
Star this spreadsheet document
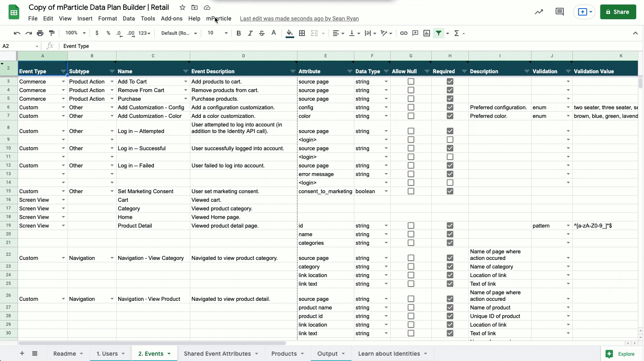[182, 7]
